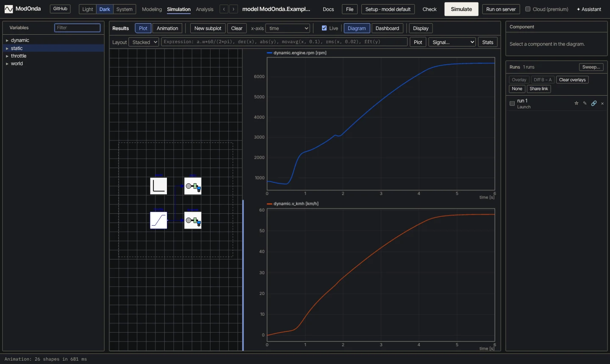Open the Dashboard view
Screen dimensions: 610x364
(387, 28)
